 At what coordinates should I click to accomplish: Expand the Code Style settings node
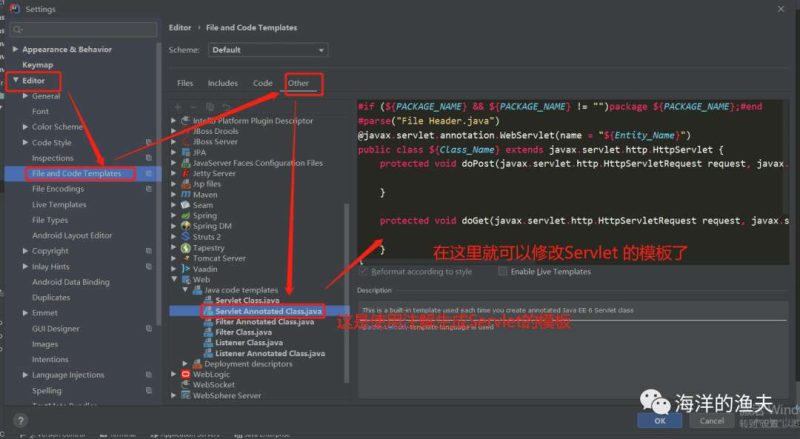(25, 143)
